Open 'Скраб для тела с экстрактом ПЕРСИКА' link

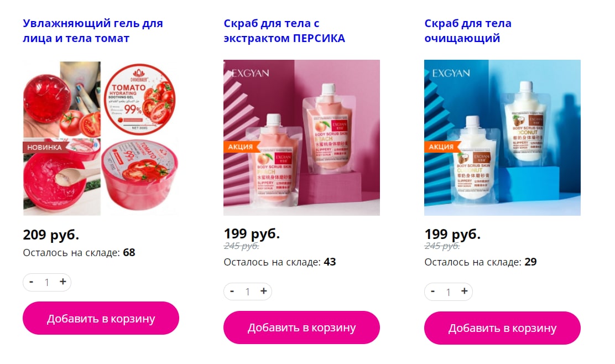284,30
